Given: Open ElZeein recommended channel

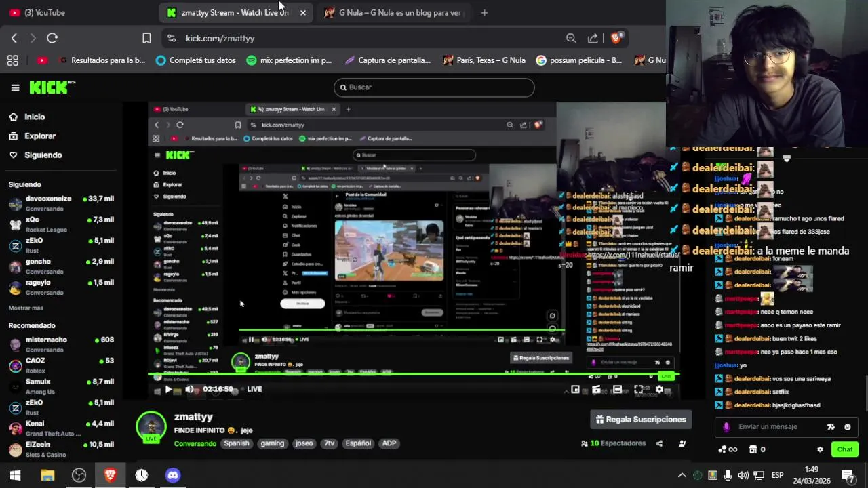Looking at the screenshot, I should 61,449.
